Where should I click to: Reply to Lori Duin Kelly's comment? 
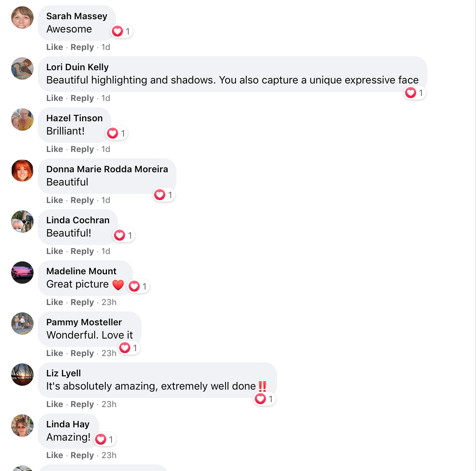(x=82, y=98)
